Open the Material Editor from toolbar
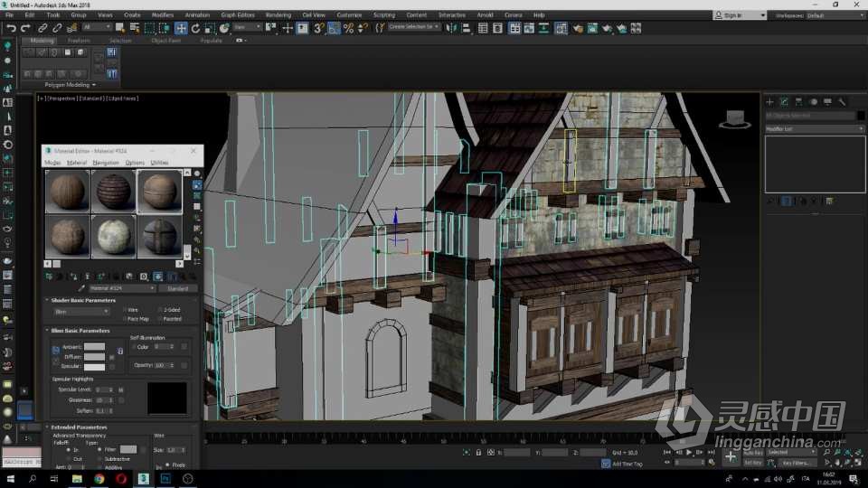The height and width of the screenshot is (488, 868). [561, 28]
